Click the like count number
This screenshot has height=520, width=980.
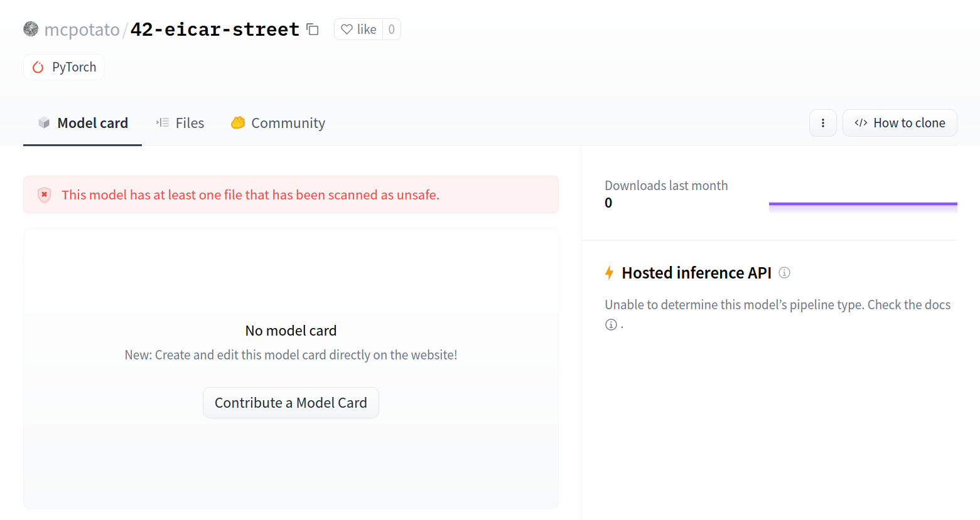[391, 29]
